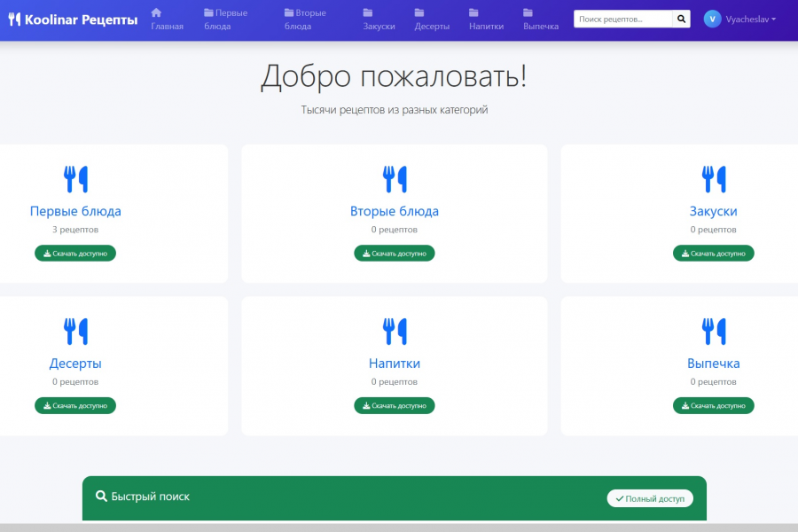Go to Закуски in the navbar
798x532 pixels.
pos(379,20)
